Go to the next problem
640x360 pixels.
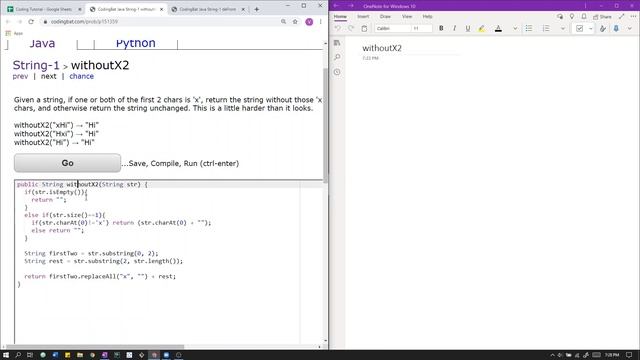coord(49,76)
